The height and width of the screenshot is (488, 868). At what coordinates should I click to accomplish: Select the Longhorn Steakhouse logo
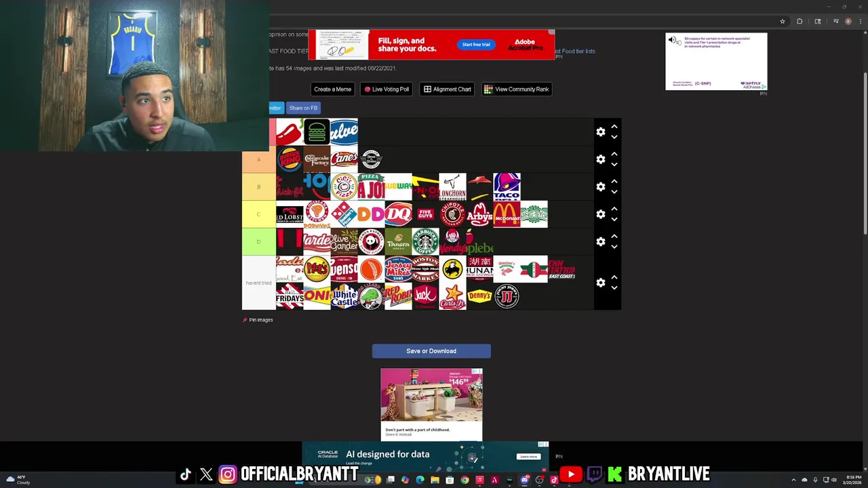coord(452,187)
